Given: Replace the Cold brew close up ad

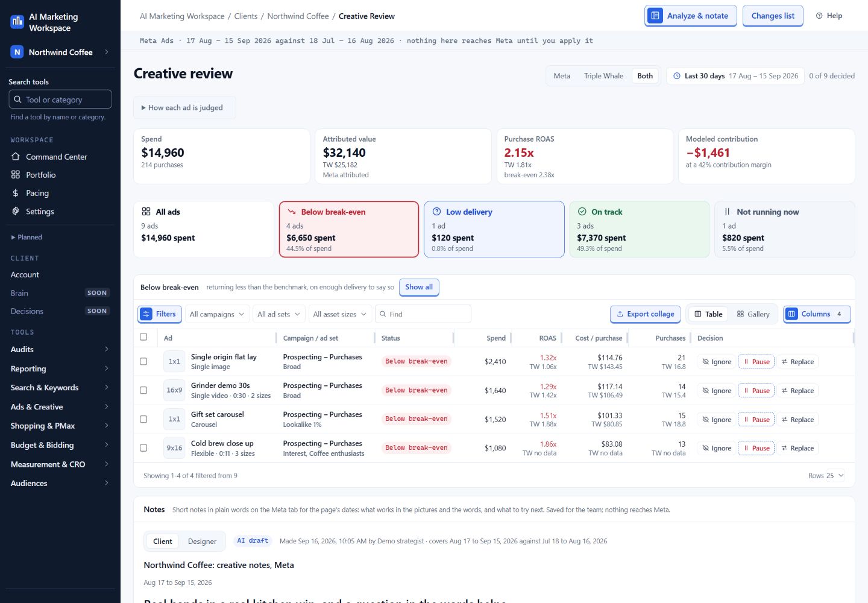Looking at the screenshot, I should [797, 448].
